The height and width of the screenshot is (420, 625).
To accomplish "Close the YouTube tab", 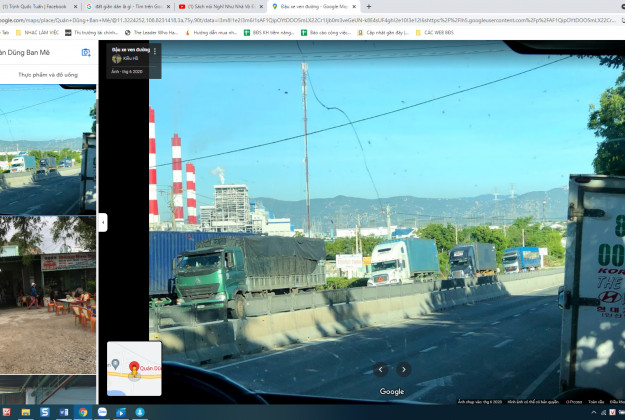I will (x=261, y=7).
